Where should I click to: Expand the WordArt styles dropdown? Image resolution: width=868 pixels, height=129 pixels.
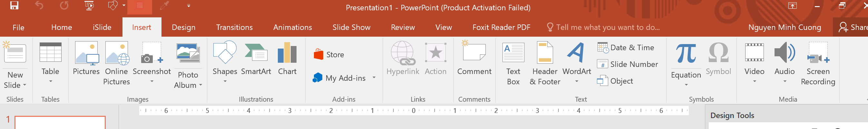pos(577,81)
